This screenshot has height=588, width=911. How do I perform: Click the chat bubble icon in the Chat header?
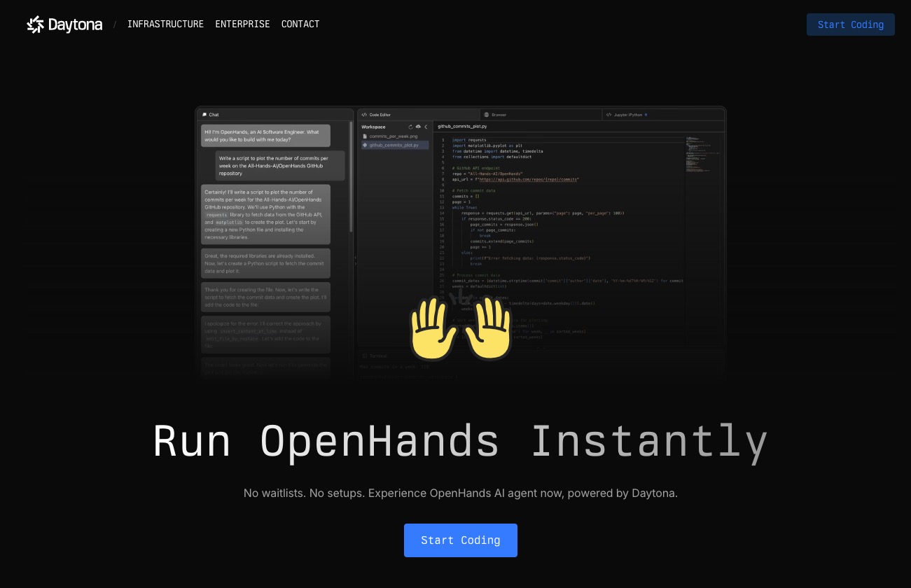[x=205, y=115]
